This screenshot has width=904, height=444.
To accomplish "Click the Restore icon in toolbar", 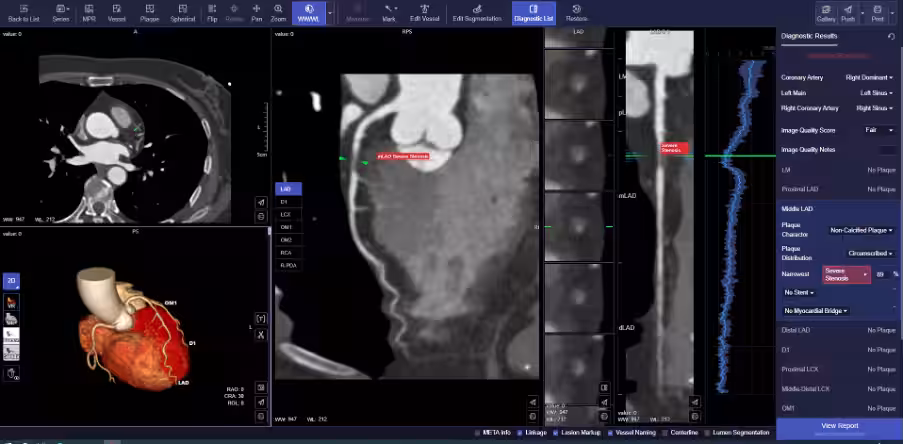I will tap(577, 11).
